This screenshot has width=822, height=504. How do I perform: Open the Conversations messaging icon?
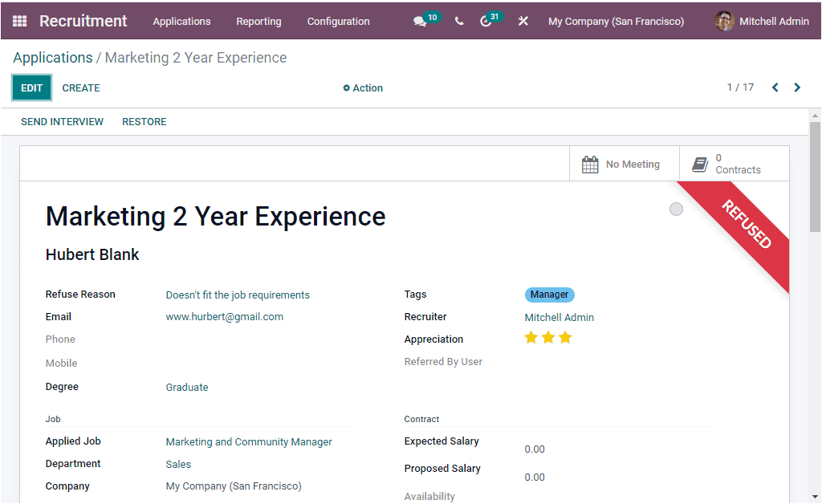pyautogui.click(x=421, y=21)
